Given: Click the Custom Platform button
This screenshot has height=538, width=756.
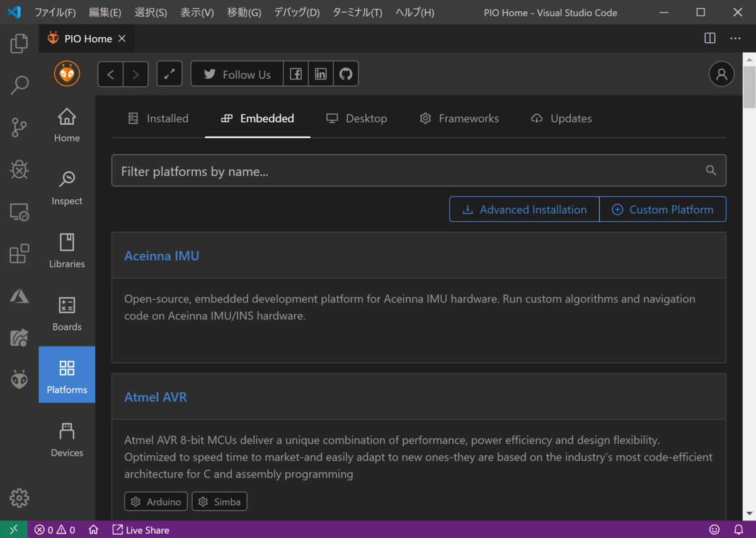Looking at the screenshot, I should point(663,209).
